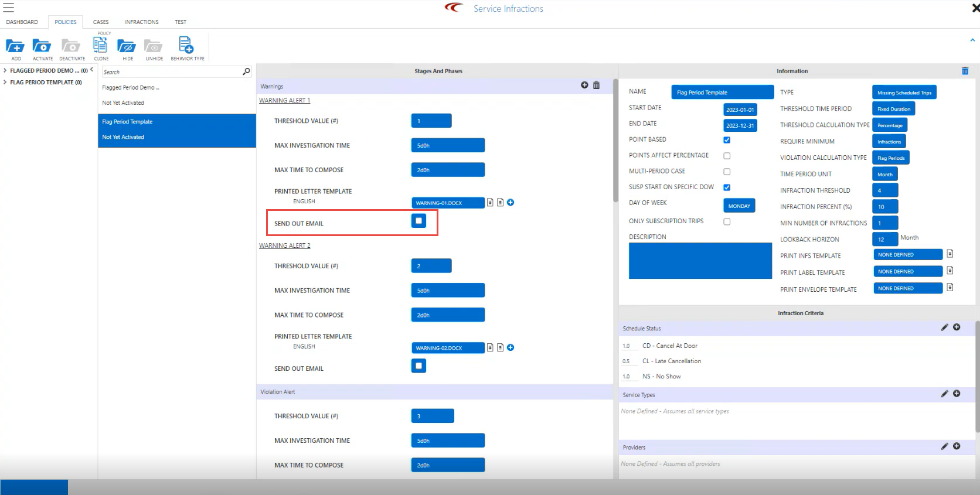Open the Warning Alert 2 link
980x495 pixels.
coord(285,245)
